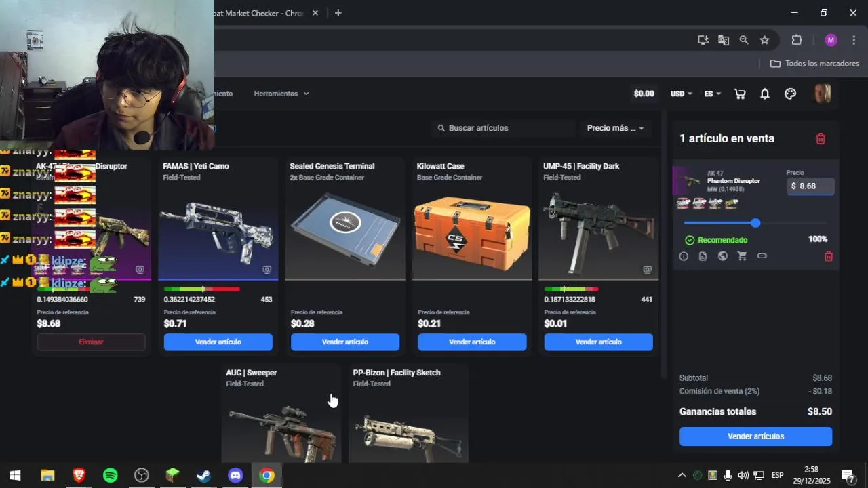Image resolution: width=868 pixels, height=488 pixels.
Task: Show hidden tray icons chevron
Action: pyautogui.click(x=682, y=475)
